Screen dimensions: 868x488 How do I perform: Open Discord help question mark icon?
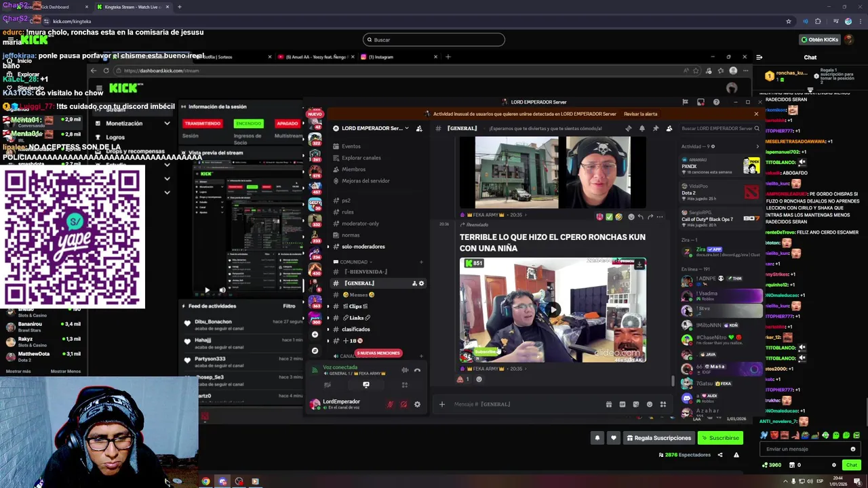point(716,102)
